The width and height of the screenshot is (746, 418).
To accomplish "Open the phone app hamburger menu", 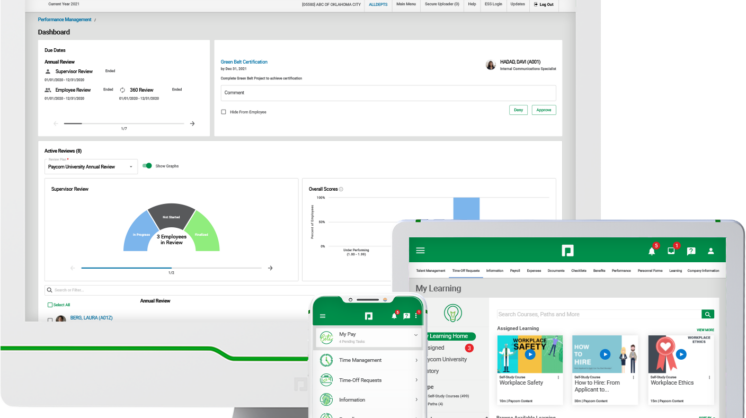I will 322,315.
